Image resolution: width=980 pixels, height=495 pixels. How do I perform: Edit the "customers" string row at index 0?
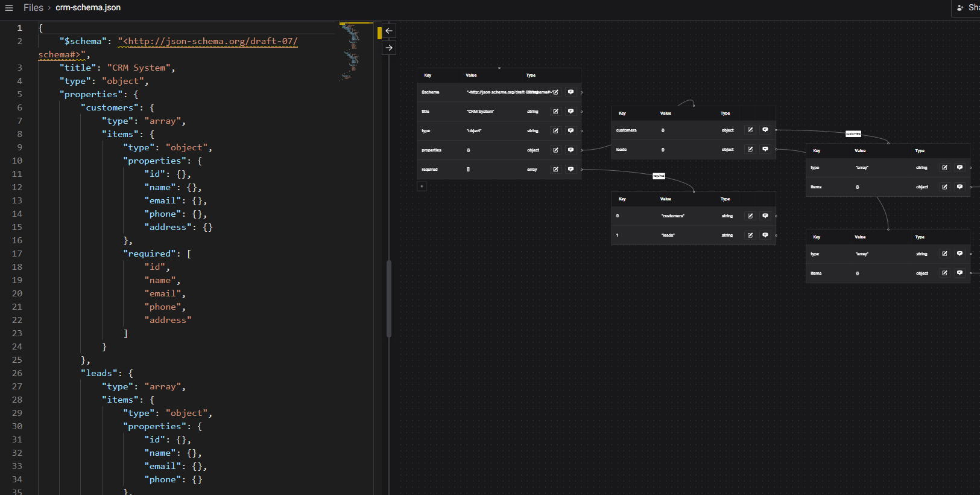[x=750, y=216]
